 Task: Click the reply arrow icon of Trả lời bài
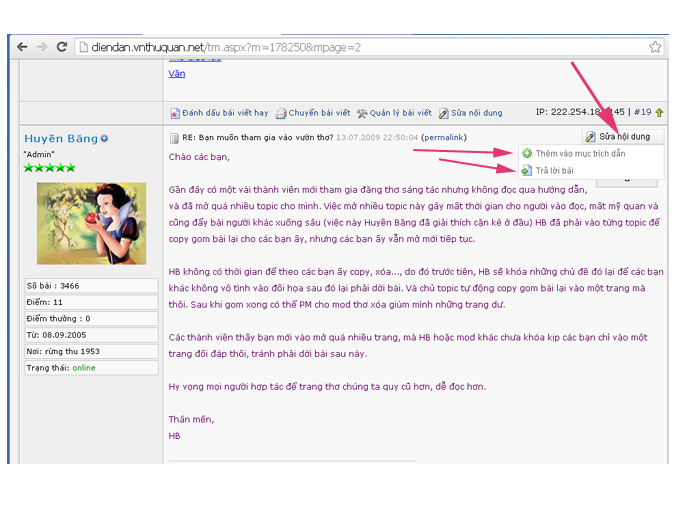pos(527,171)
